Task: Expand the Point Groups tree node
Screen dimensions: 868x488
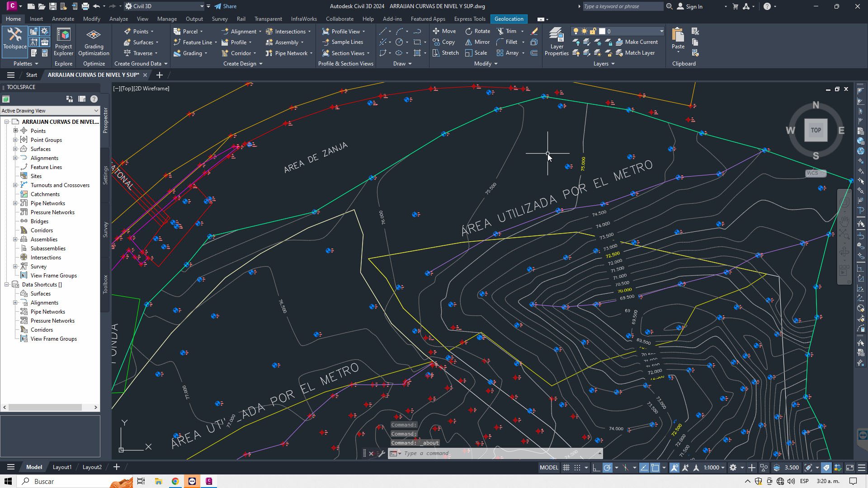Action: (15, 140)
